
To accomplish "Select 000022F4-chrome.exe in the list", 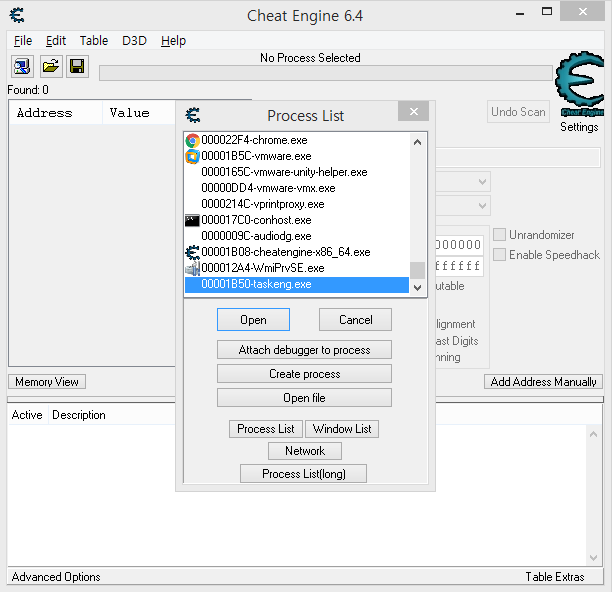I will (x=297, y=140).
